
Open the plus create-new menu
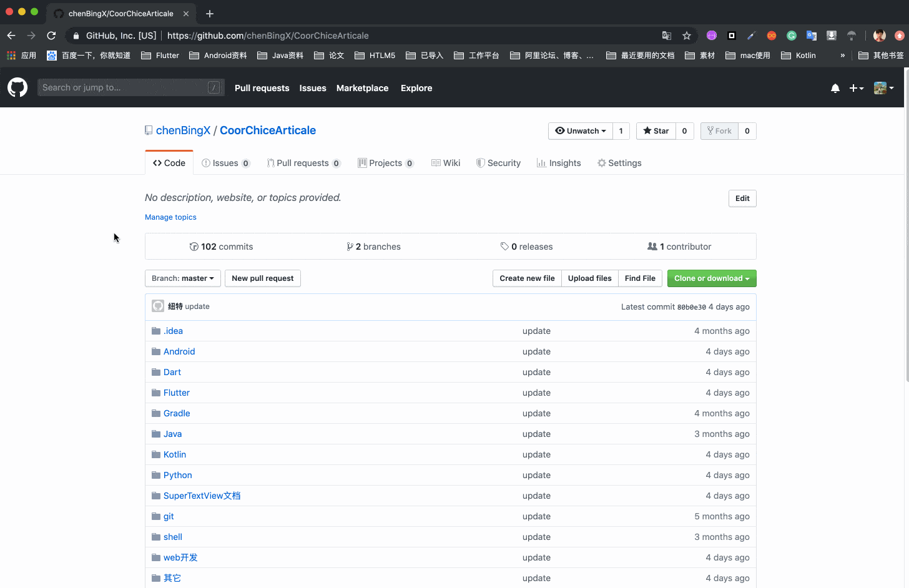857,88
